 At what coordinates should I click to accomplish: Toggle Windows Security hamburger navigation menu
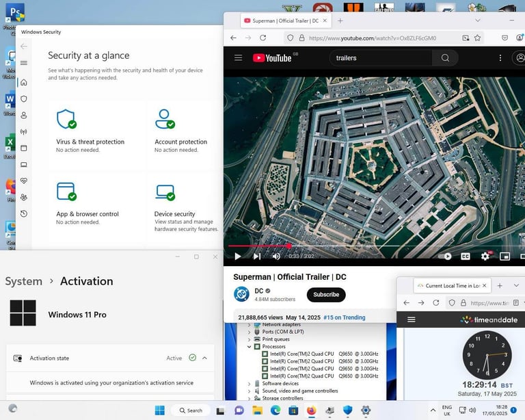(24, 63)
